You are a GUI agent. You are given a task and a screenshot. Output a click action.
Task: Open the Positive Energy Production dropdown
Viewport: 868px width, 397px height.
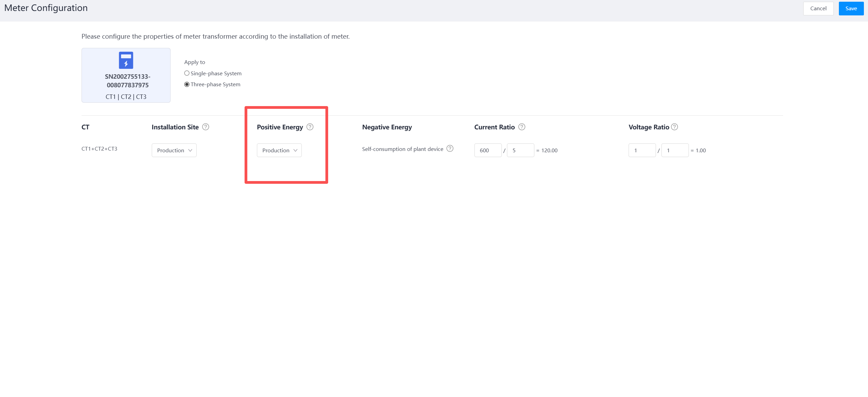[x=279, y=150]
